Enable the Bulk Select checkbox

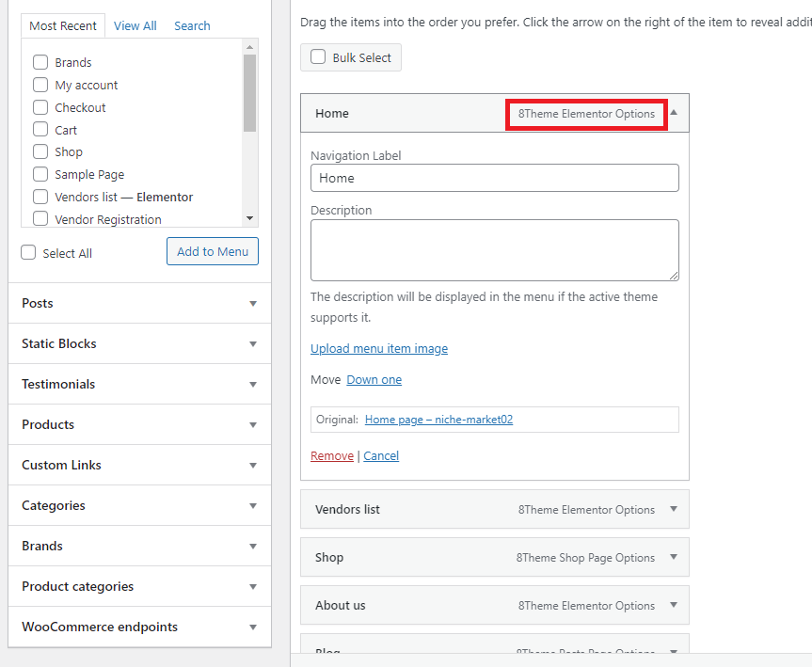[318, 57]
